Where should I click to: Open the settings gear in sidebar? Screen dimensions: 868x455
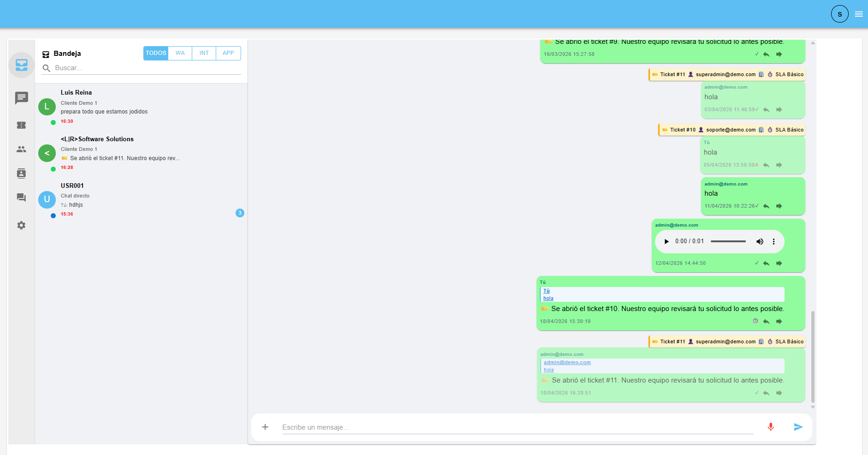pyautogui.click(x=22, y=225)
